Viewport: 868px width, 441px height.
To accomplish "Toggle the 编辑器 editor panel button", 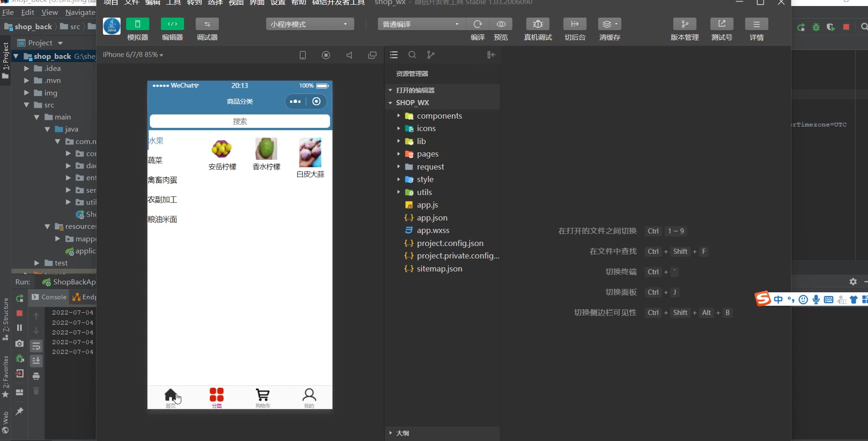I will point(172,24).
